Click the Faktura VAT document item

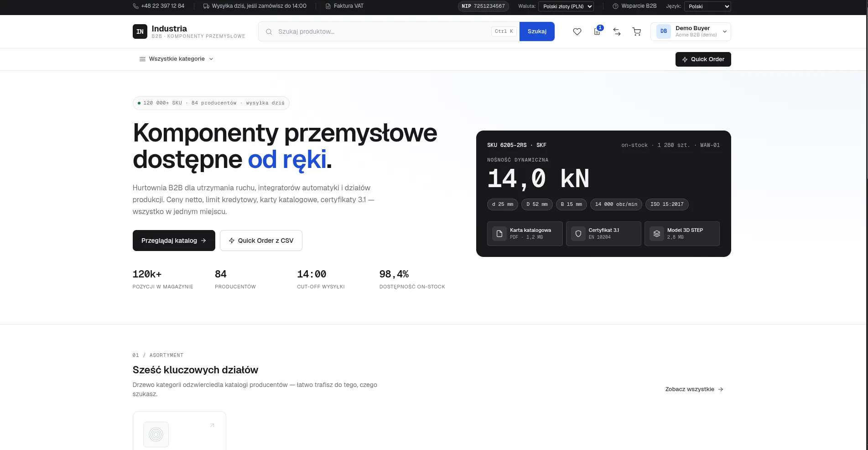pyautogui.click(x=344, y=6)
